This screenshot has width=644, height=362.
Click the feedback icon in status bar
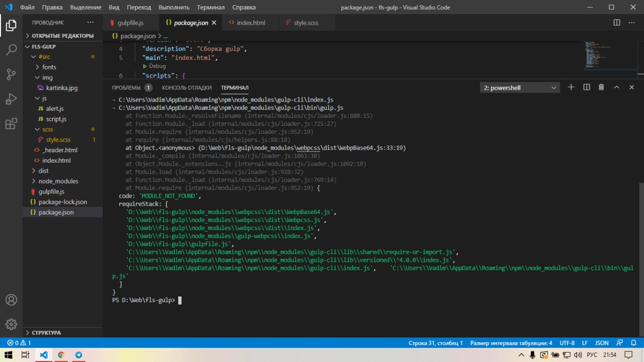[619, 343]
